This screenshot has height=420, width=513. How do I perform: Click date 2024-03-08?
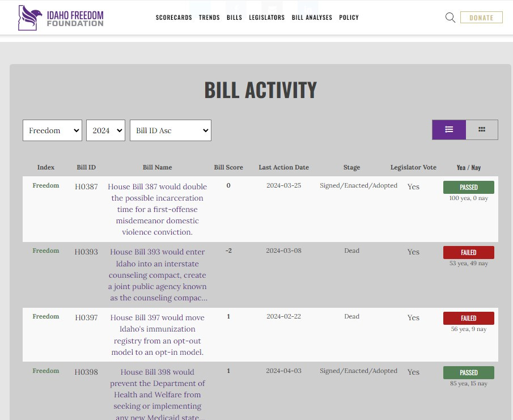click(283, 251)
